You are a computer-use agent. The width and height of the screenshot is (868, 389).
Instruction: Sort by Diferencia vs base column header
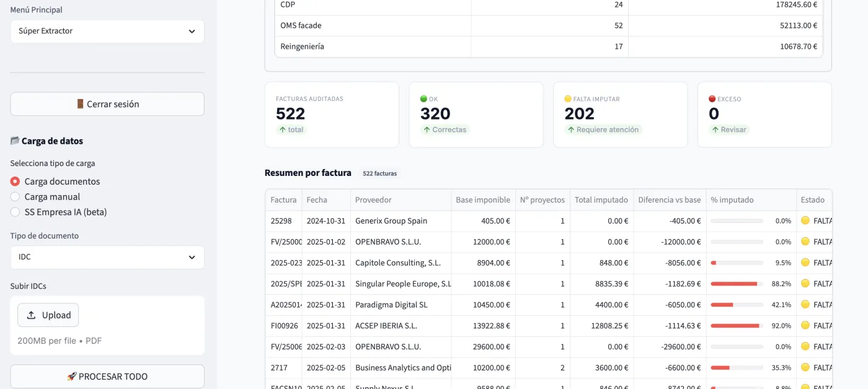tap(670, 200)
